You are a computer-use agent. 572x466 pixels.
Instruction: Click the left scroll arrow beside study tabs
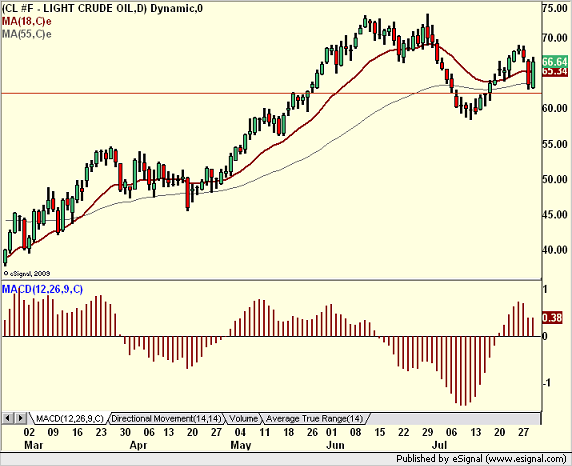pos(8,418)
